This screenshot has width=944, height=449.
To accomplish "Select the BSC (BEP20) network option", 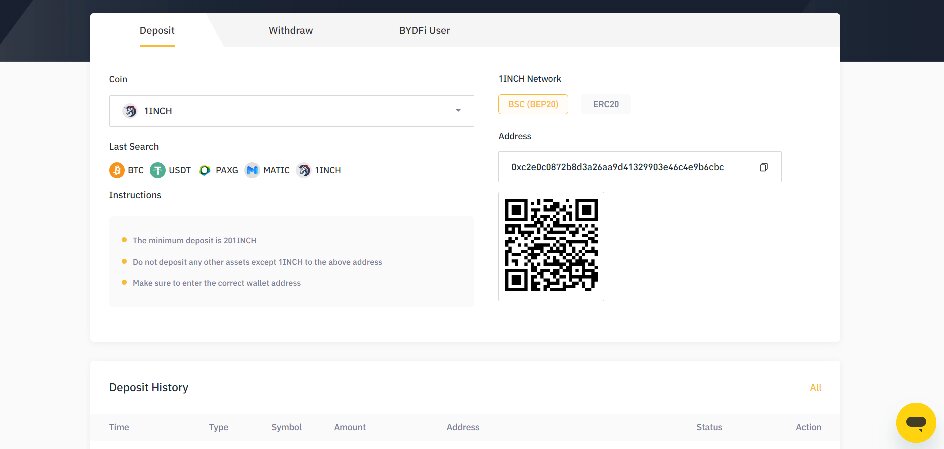I will tap(533, 104).
